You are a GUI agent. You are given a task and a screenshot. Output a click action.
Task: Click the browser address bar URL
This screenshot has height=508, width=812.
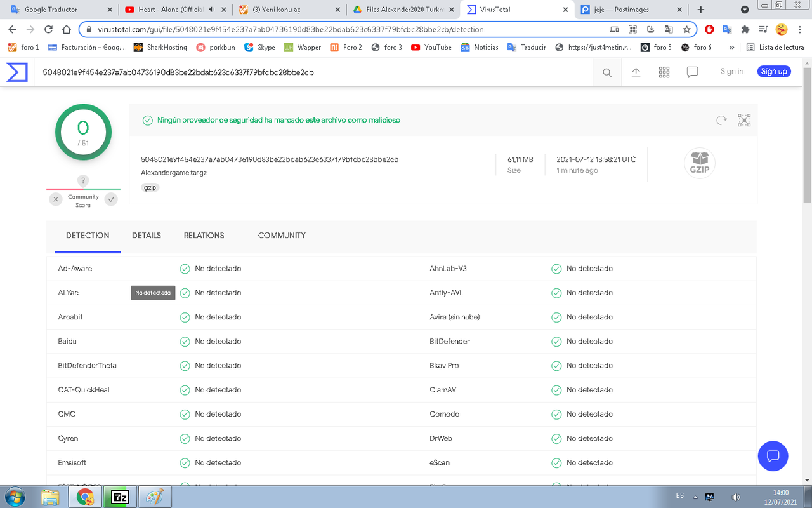point(291,30)
